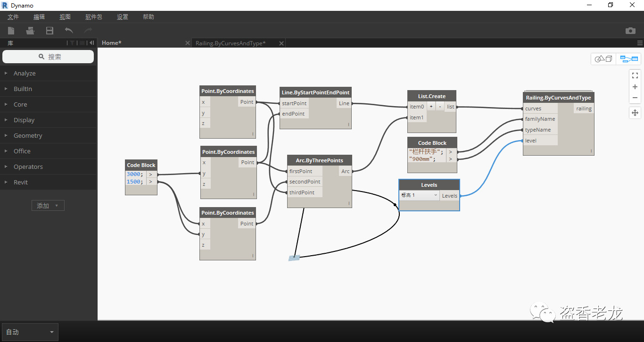Open the 帮助 menu
The image size is (644, 342).
point(149,17)
